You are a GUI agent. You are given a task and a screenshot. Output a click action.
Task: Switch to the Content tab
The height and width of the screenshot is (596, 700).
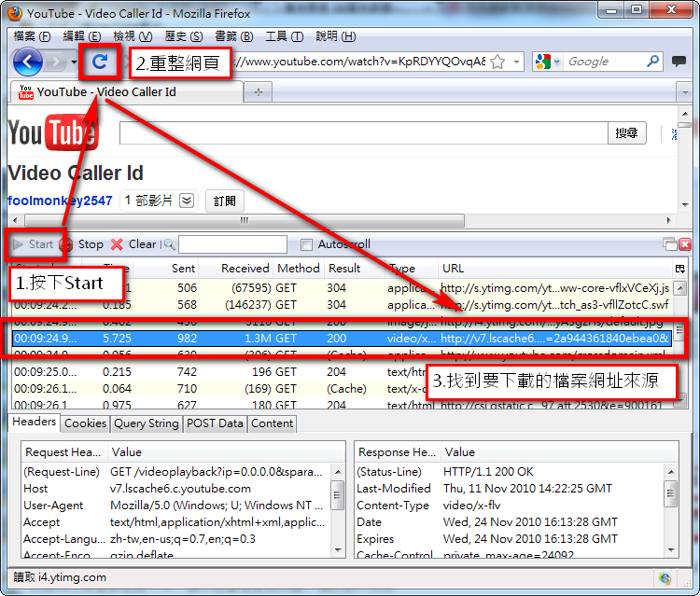[x=272, y=423]
